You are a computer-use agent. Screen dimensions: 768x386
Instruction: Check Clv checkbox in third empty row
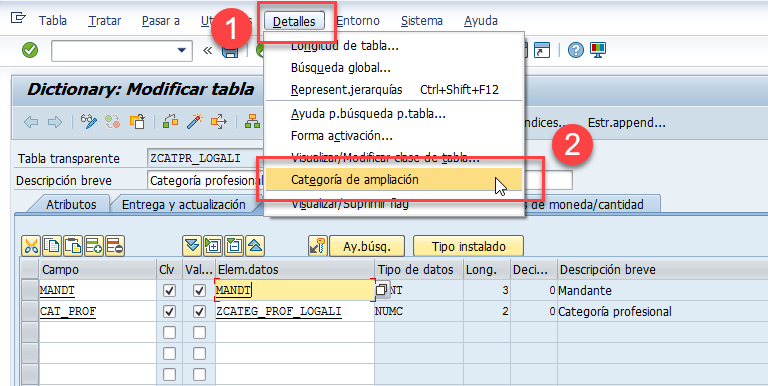169,375
